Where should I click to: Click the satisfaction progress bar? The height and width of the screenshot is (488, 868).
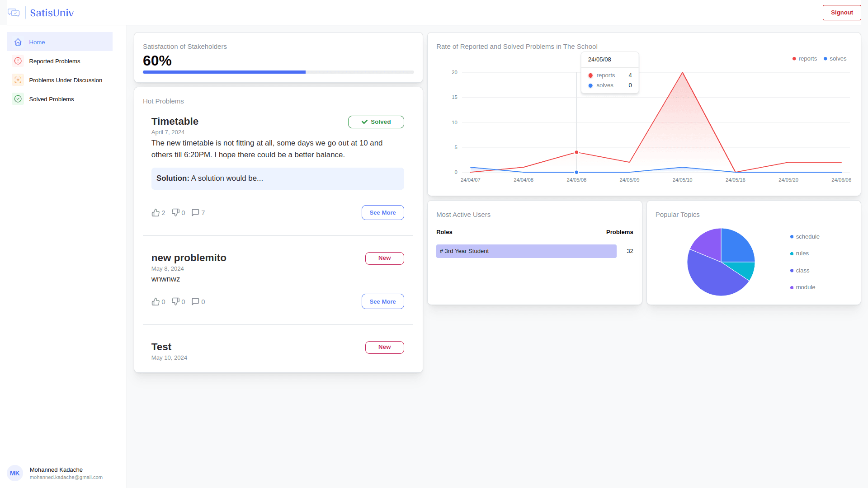(x=278, y=72)
